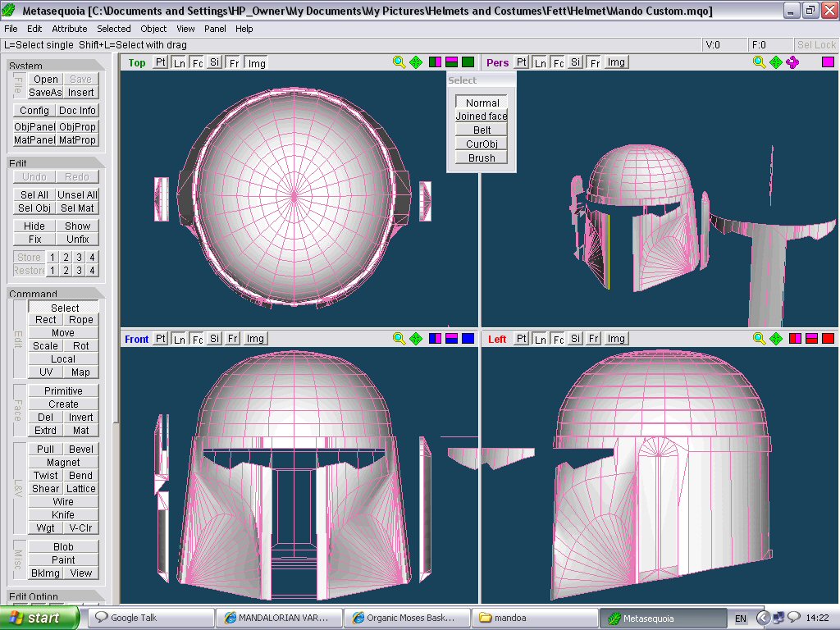This screenshot has height=630, width=840.
Task: Collapse the vertical L&V group in Command panel
Action: 18,488
